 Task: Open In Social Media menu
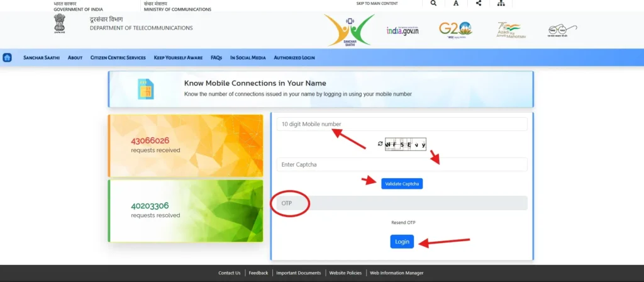pos(248,57)
